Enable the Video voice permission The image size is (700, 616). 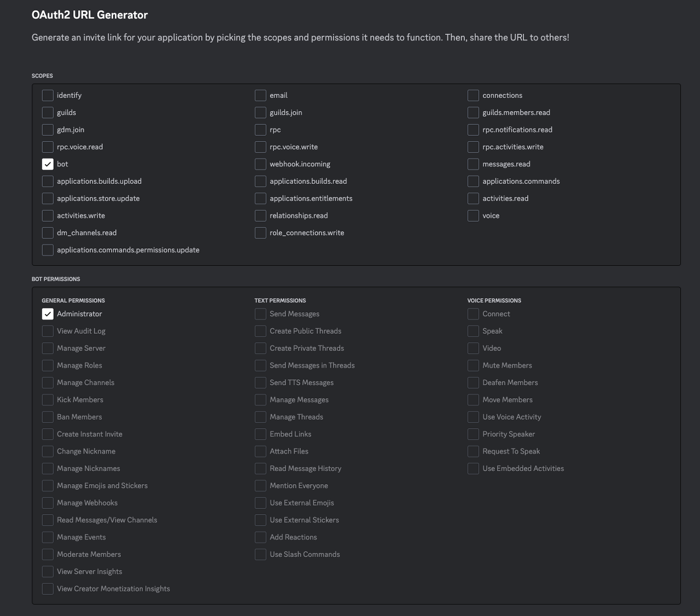pyautogui.click(x=473, y=348)
